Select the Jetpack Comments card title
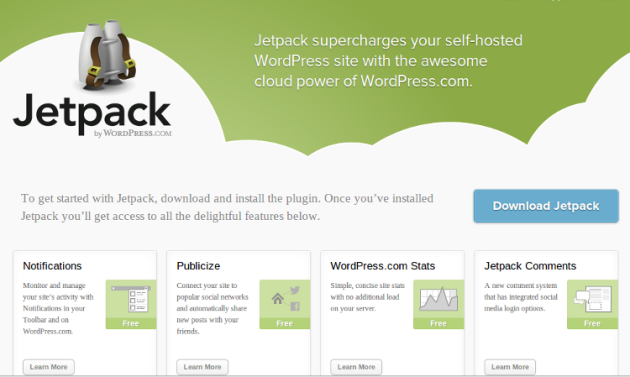 click(530, 266)
